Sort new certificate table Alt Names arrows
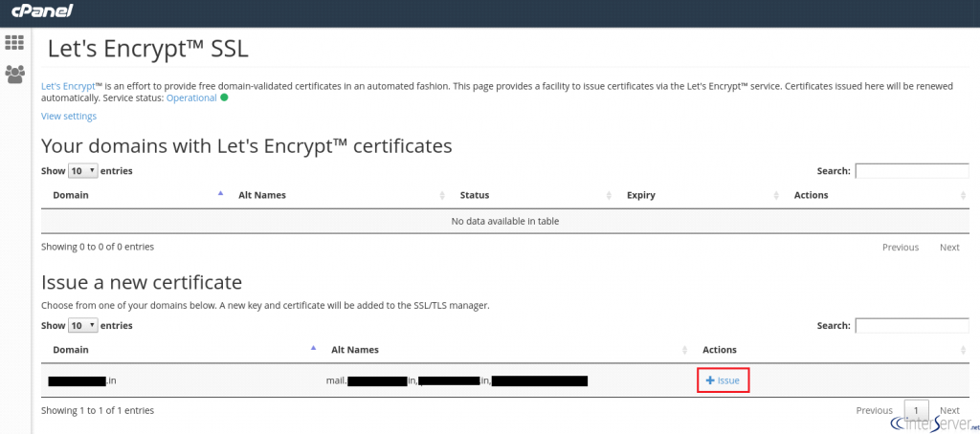 [x=685, y=350]
